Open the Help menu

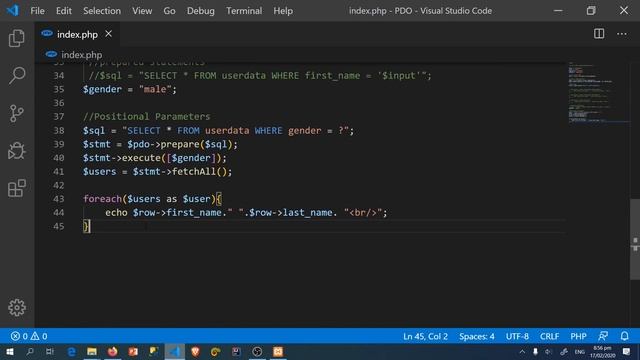point(283,11)
